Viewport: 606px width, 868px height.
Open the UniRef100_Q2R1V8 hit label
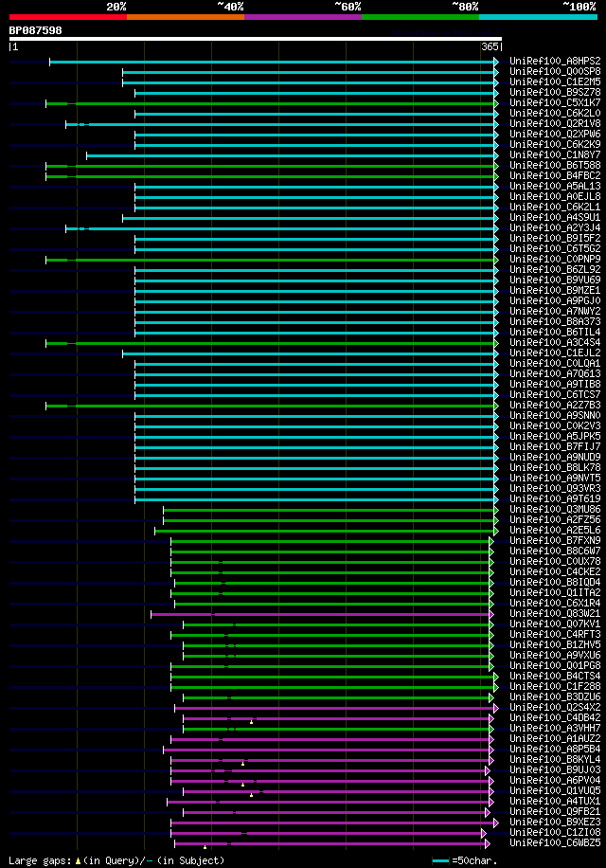point(555,123)
